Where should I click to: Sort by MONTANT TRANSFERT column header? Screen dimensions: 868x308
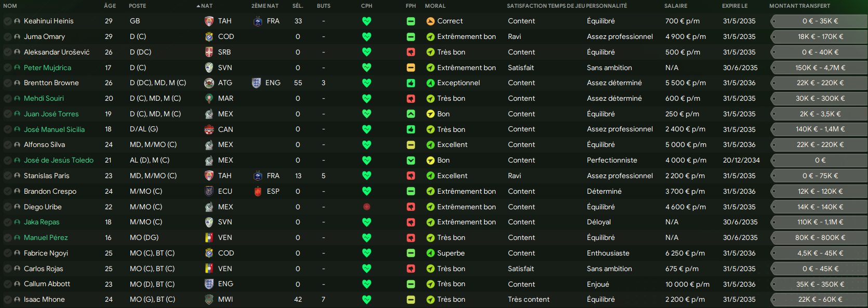pos(799,6)
